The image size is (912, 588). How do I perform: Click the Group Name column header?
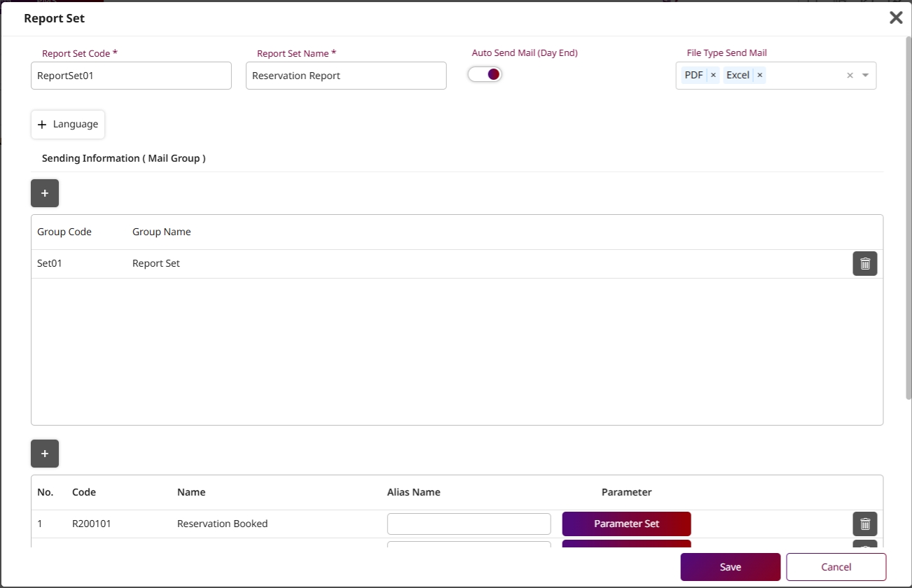coord(161,232)
